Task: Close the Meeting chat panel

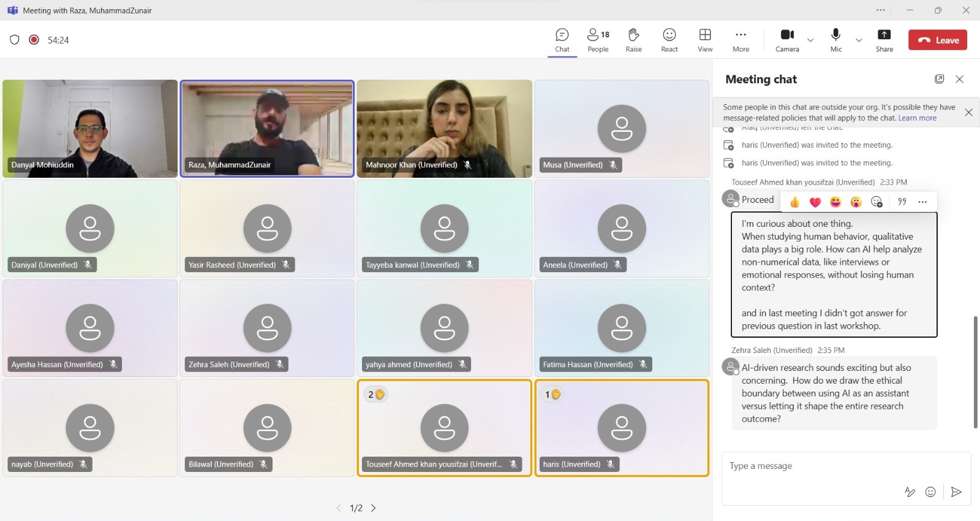Action: (960, 79)
